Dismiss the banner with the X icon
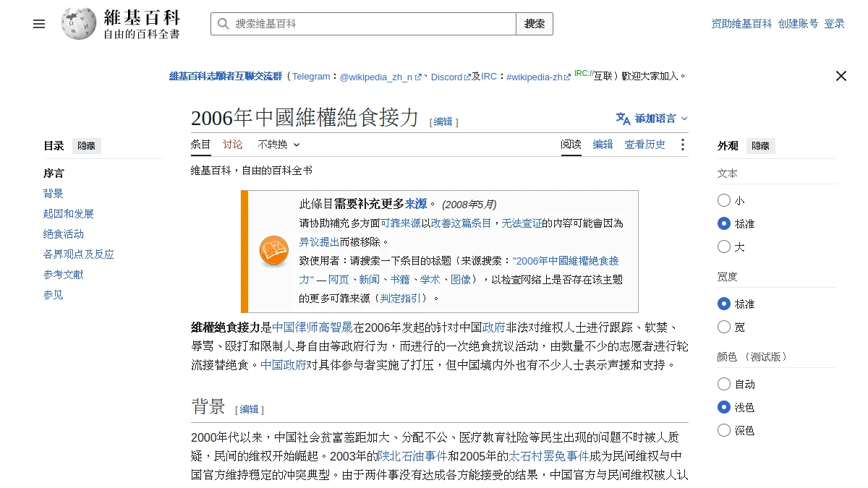Viewport: 868px width, 488px height. click(x=841, y=76)
